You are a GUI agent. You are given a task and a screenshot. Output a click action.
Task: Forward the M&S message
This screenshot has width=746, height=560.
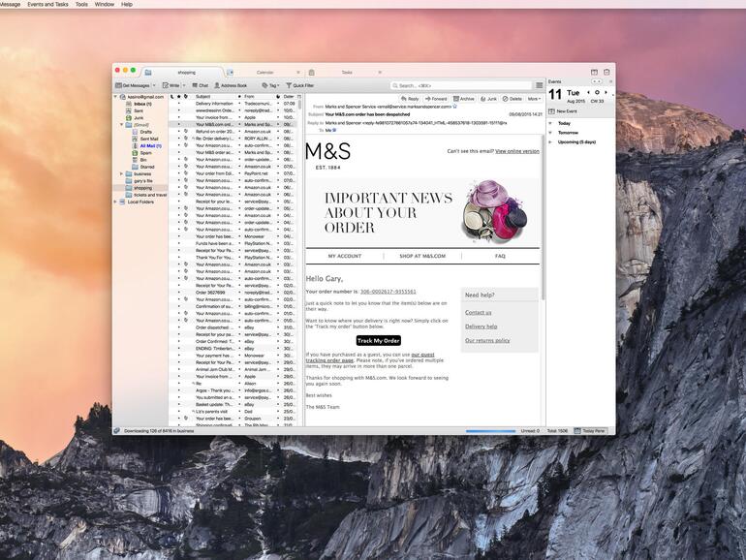tap(436, 99)
